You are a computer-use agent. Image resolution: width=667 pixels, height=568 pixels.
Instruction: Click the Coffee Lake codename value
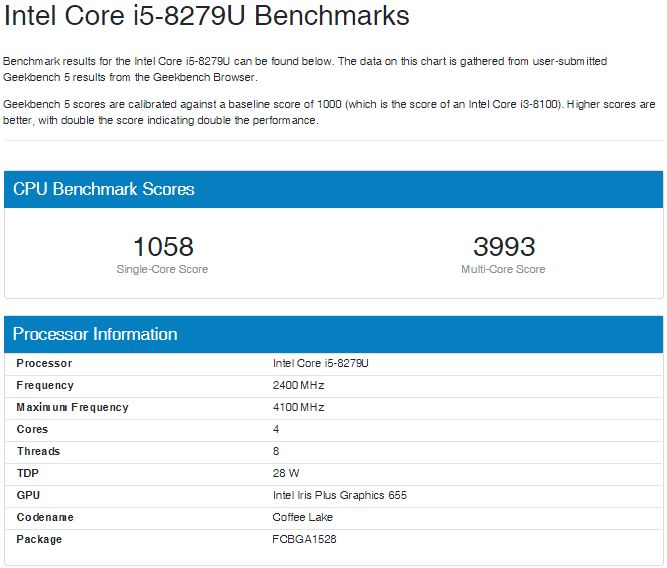pos(302,517)
